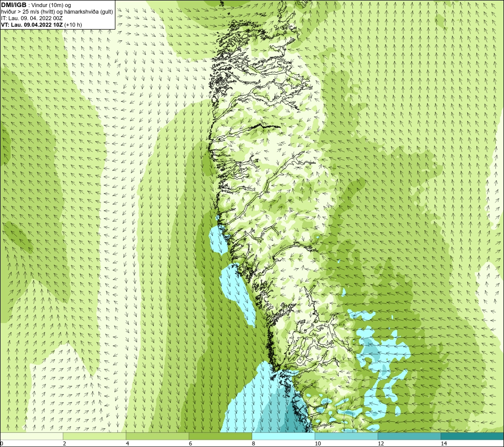The height and width of the screenshot is (447, 504).
Task: Click the "IT: Lau. 09. 04. 2022 00Z" line
Action: [32, 18]
